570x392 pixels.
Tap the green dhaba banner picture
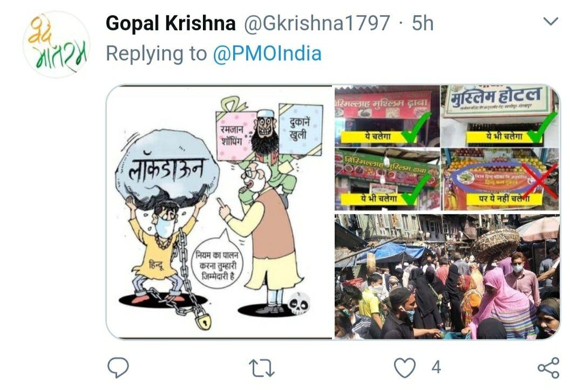tap(387, 179)
